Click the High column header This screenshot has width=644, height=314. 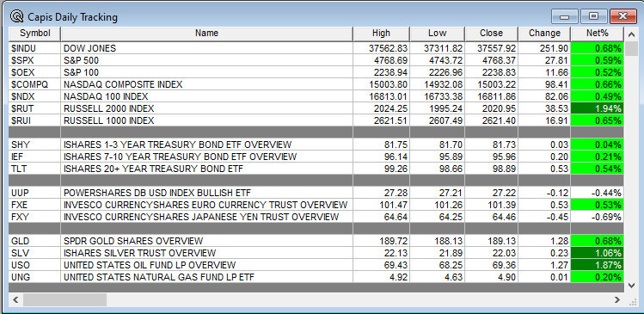point(381,34)
